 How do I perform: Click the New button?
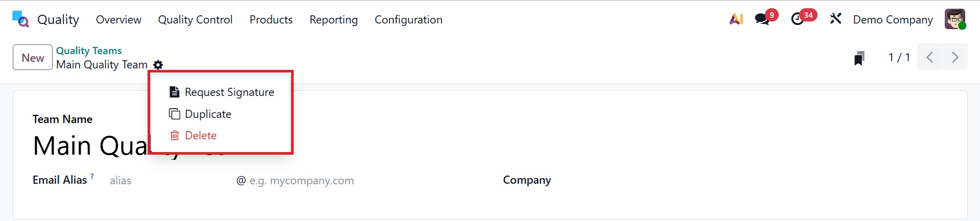tap(33, 58)
